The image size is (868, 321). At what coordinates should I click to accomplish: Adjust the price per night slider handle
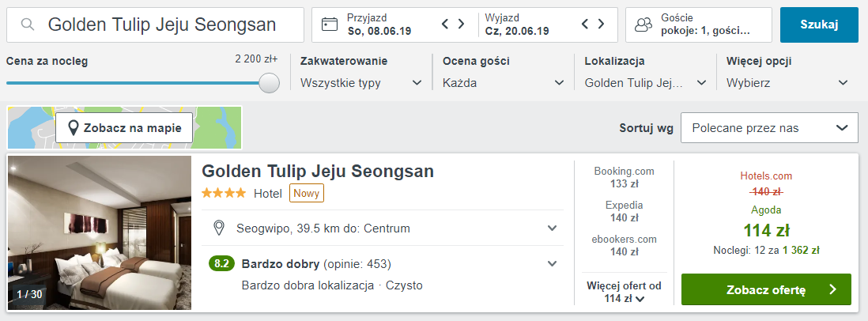pyautogui.click(x=270, y=82)
